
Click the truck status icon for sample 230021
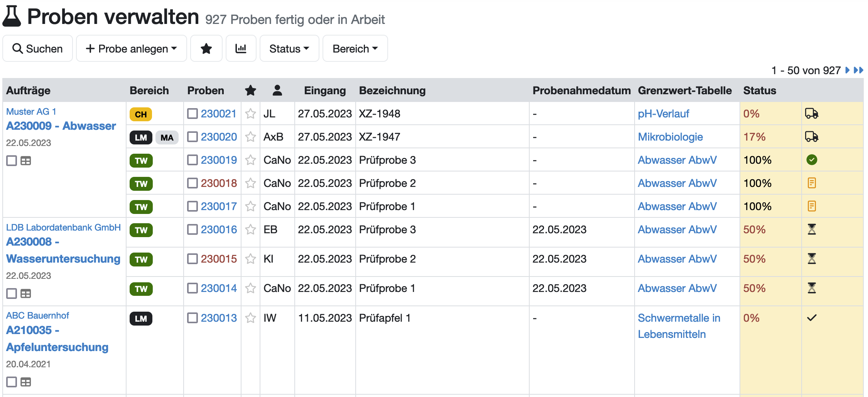click(x=812, y=114)
